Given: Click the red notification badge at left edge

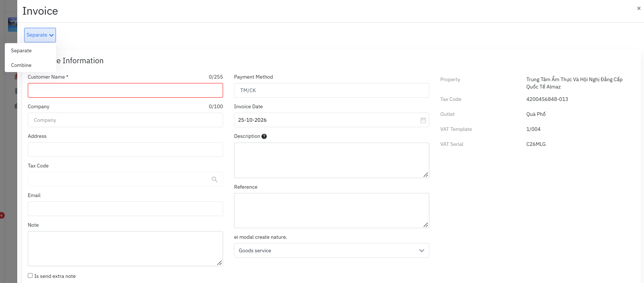Looking at the screenshot, I should click(2, 215).
